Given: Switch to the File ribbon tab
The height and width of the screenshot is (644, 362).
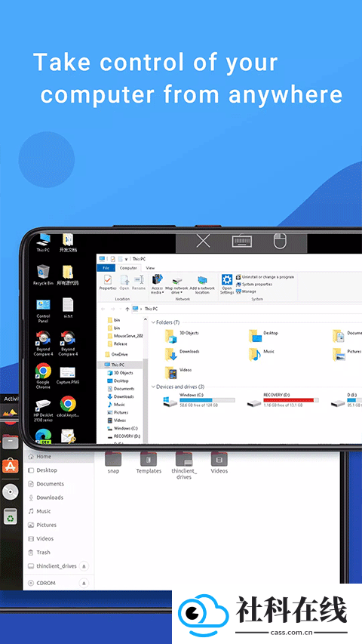Looking at the screenshot, I should coord(106,268).
